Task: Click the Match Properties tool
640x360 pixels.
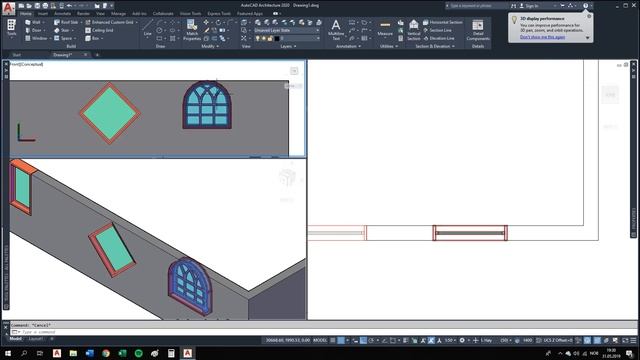Action: tap(192, 30)
